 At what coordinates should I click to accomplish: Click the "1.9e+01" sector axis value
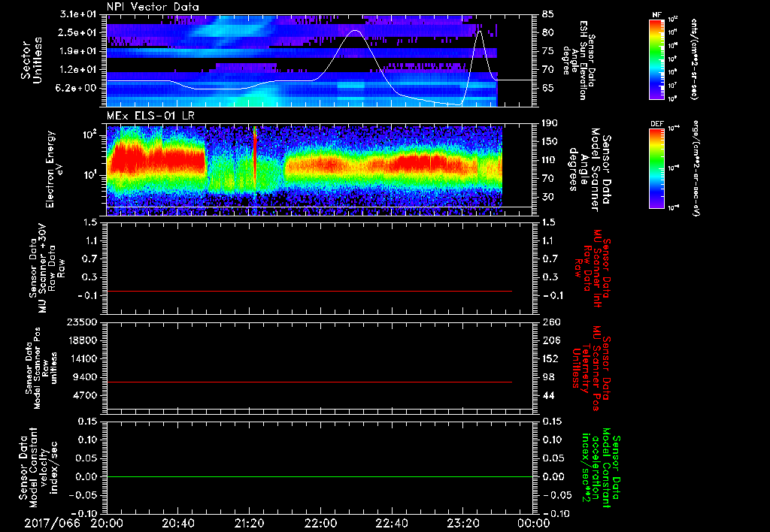(x=78, y=51)
